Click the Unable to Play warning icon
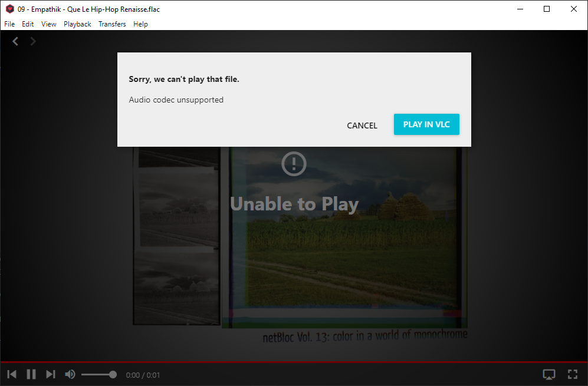The height and width of the screenshot is (386, 588). 294,164
